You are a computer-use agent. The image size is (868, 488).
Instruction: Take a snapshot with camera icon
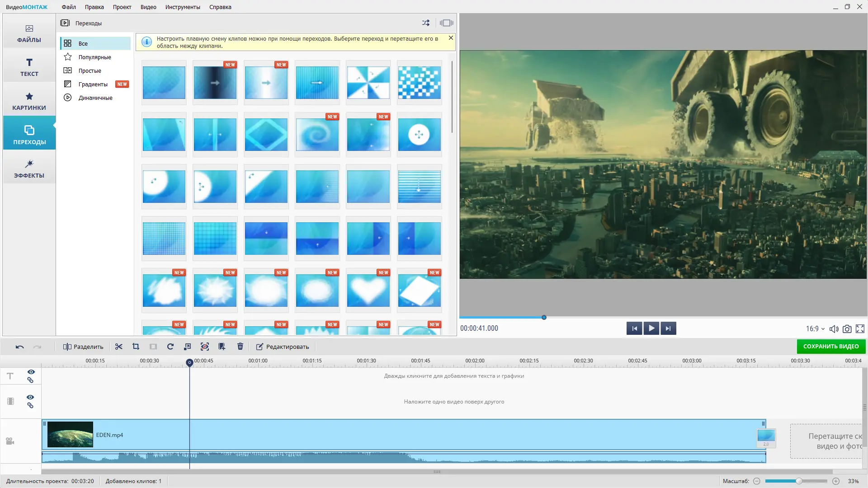[847, 329]
